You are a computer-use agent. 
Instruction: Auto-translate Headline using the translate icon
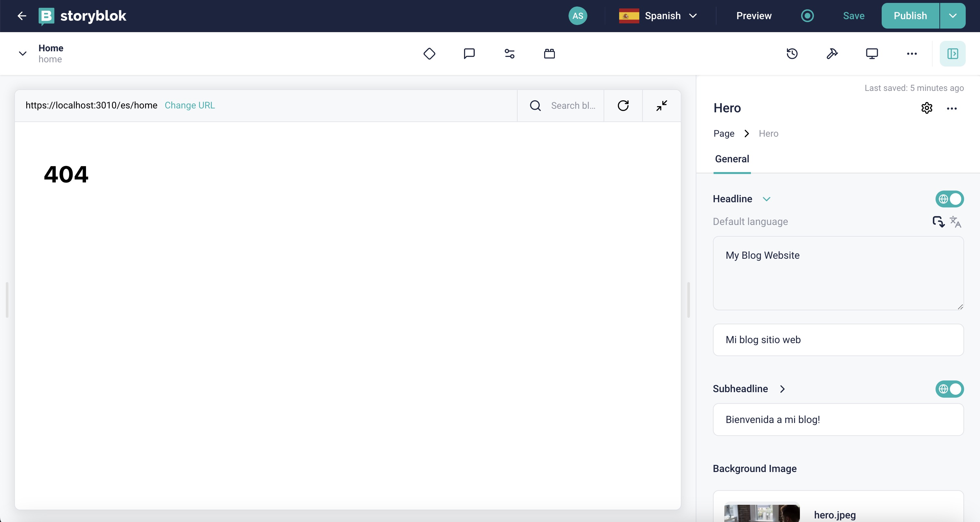(956, 221)
